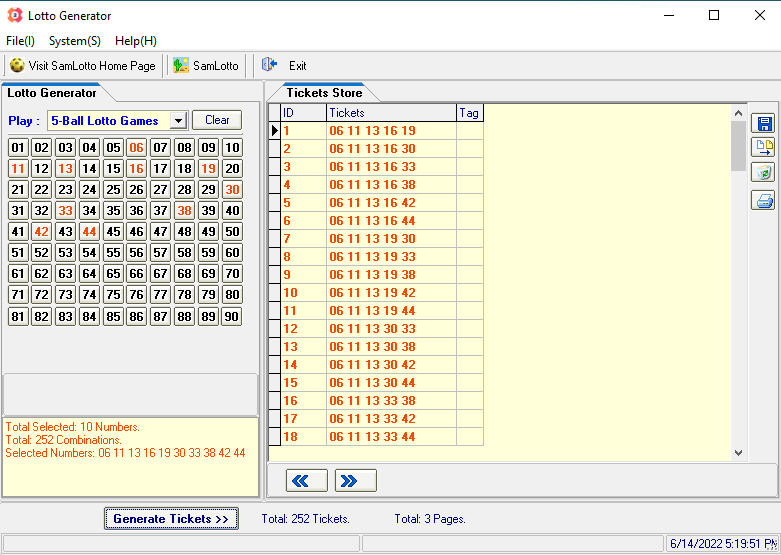Screen dimensions: 781x555
Task: Deselect number 11 ball
Action: pyautogui.click(x=18, y=168)
